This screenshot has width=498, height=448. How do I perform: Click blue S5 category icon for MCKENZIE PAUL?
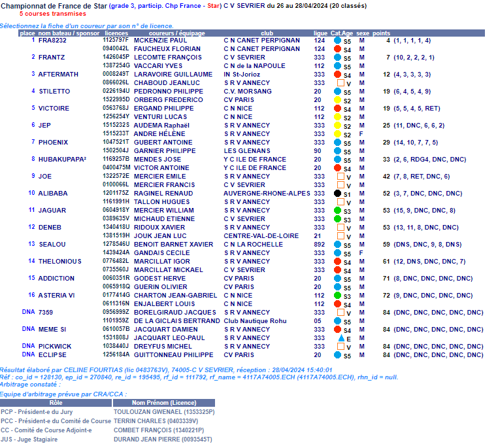(337, 41)
